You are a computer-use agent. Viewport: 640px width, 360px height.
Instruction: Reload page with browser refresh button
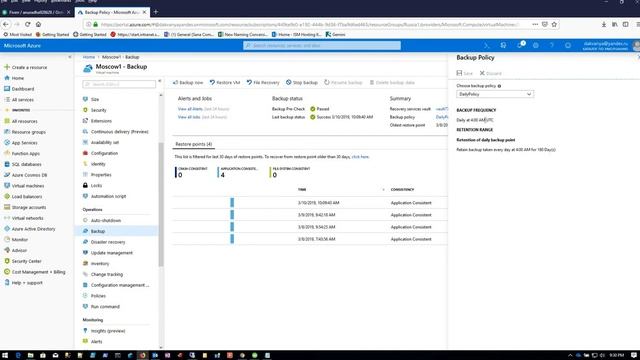[27, 24]
